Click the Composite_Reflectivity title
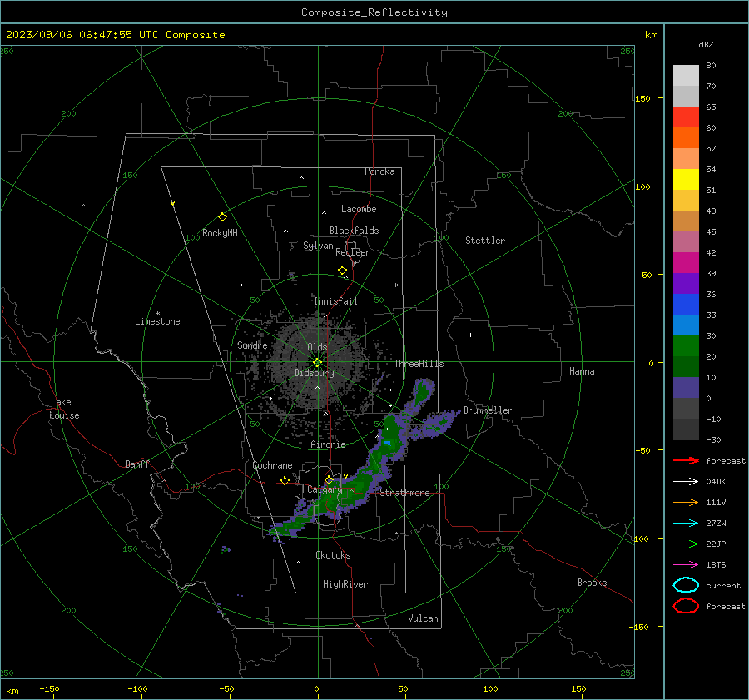Viewport: 749px width, 700px height. (374, 12)
